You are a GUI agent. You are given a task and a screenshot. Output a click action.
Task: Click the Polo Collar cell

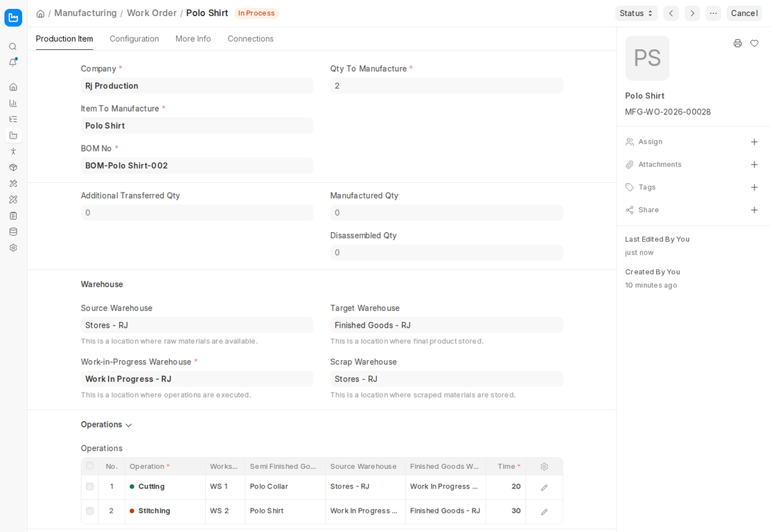point(285,487)
